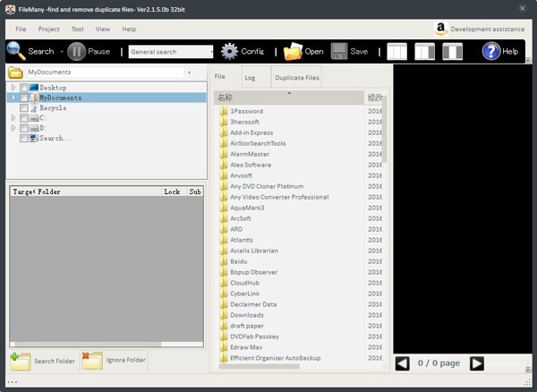Open a saved project folder
Screen dimensions: 537x392
(x=293, y=51)
